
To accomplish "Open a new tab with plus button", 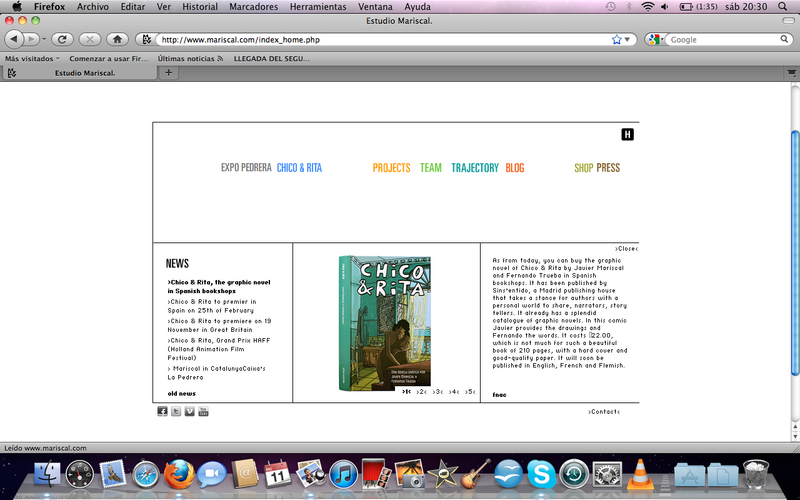I will pos(169,72).
